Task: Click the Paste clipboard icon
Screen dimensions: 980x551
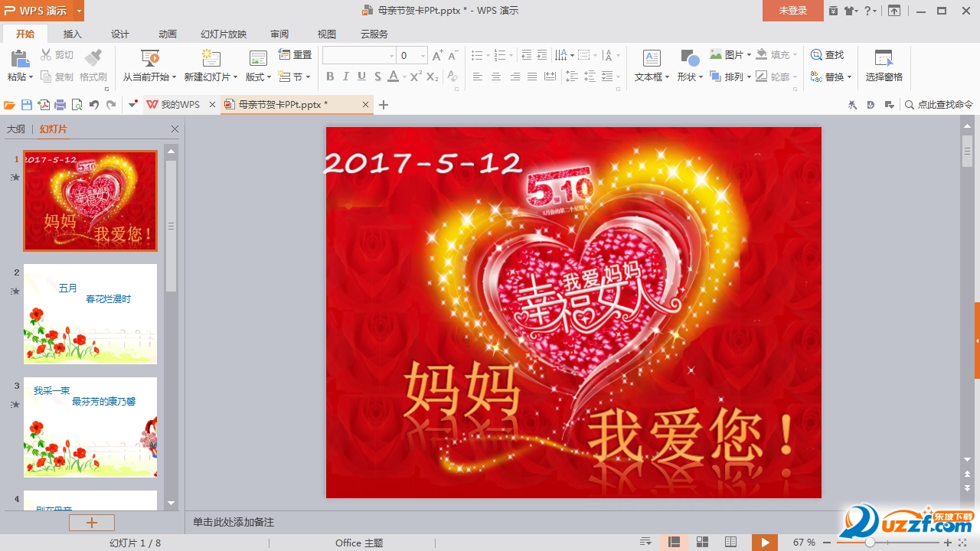Action: [x=19, y=59]
